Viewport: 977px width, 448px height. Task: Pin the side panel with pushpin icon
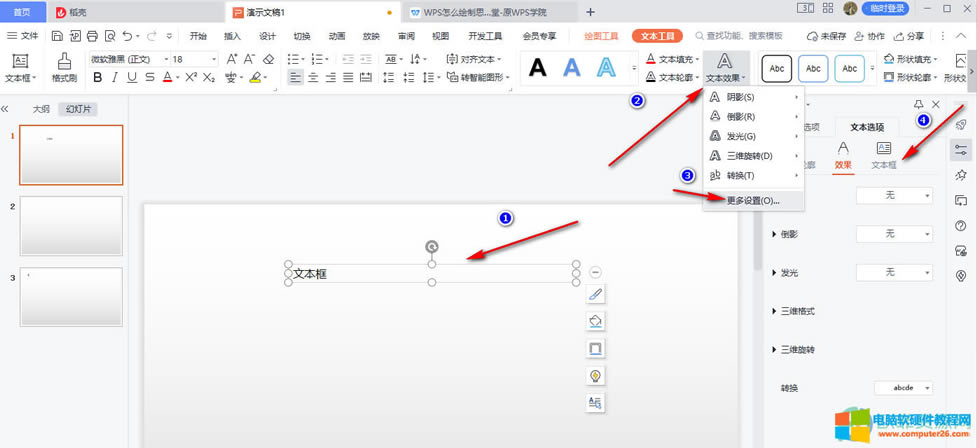(x=918, y=104)
